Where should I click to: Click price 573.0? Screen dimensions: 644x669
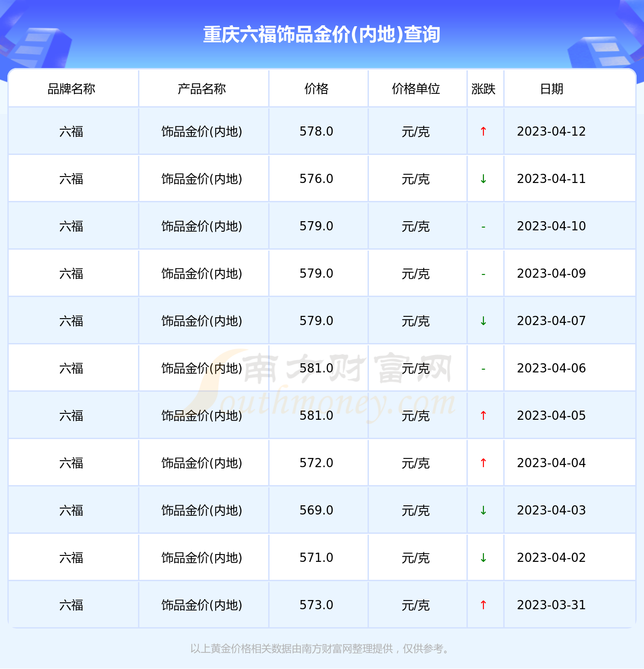click(316, 605)
